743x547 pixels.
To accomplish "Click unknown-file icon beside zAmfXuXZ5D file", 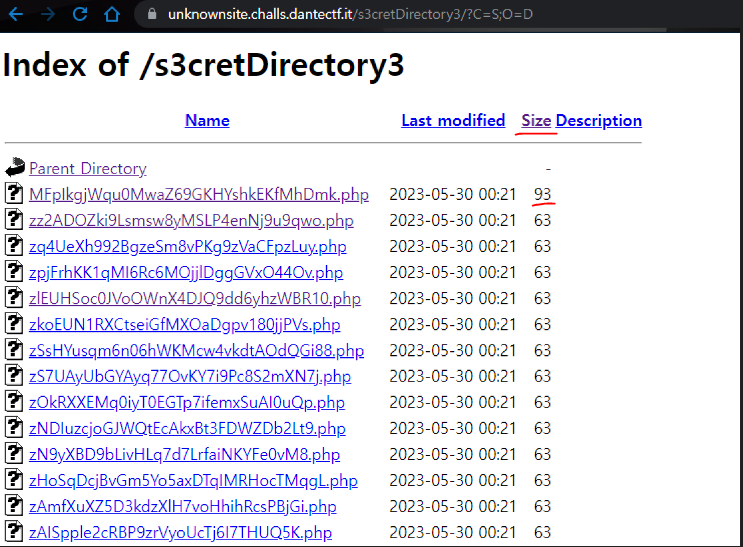I will (x=14, y=506).
